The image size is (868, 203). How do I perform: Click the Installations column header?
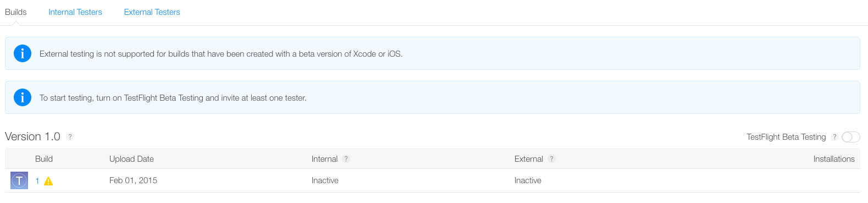[x=834, y=159]
